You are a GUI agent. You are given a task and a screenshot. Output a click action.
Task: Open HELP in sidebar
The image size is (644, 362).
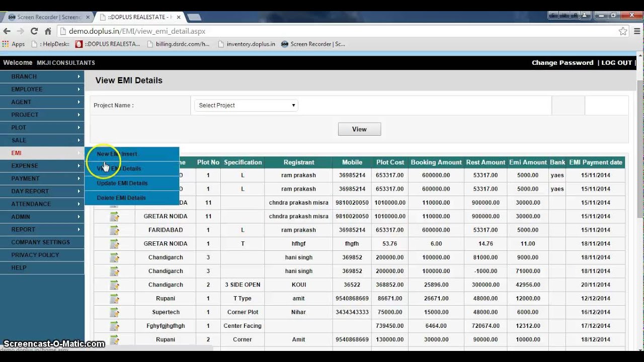[x=42, y=267]
